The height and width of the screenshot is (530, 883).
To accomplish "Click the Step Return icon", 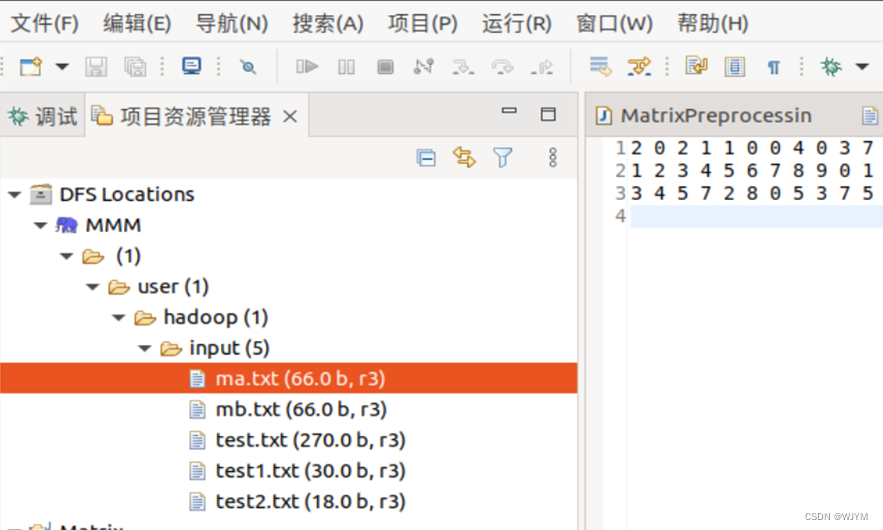I will click(542, 67).
